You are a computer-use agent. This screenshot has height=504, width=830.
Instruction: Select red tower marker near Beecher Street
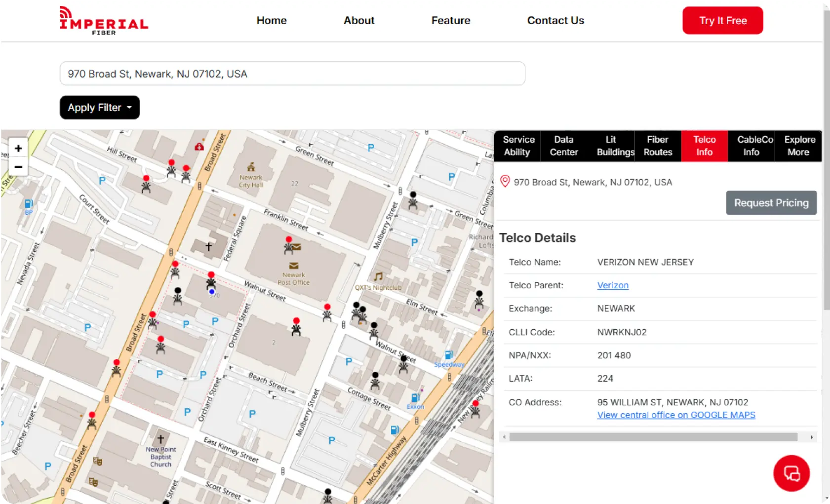click(92, 421)
